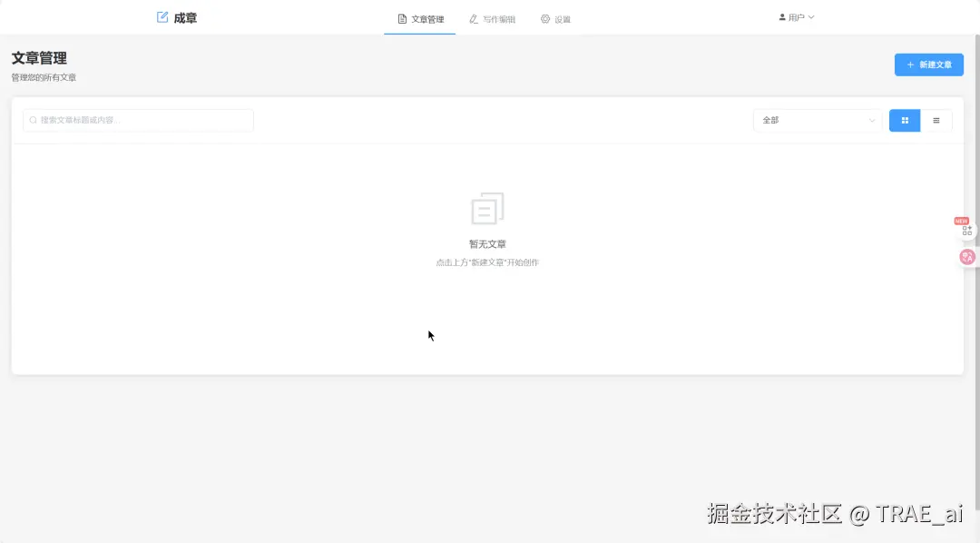Image resolution: width=980 pixels, height=543 pixels.
Task: Toggle the plus icon on 新建文章 button
Action: [x=911, y=64]
